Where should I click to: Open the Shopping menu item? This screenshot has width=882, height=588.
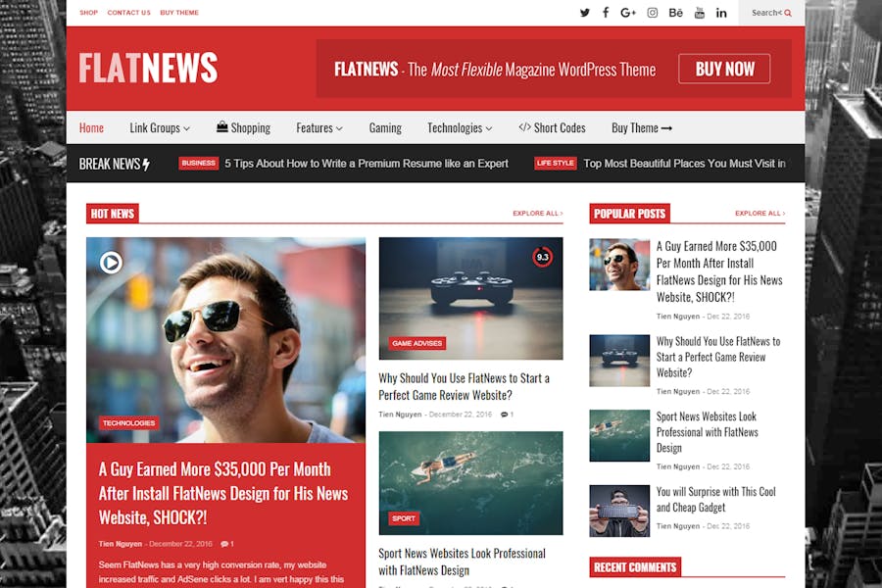[x=244, y=127]
